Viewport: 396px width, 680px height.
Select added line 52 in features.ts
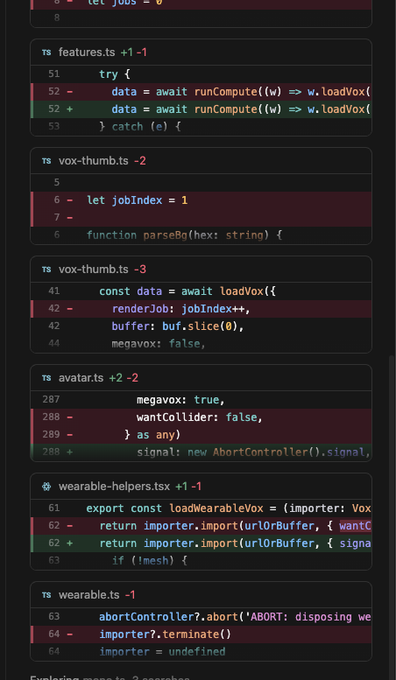[201, 109]
